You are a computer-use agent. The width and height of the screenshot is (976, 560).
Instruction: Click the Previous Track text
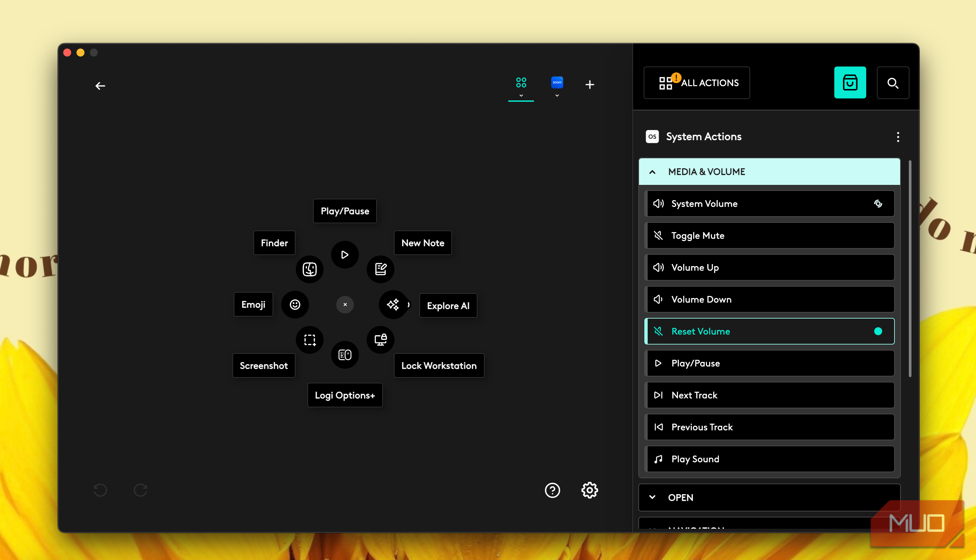pos(702,427)
